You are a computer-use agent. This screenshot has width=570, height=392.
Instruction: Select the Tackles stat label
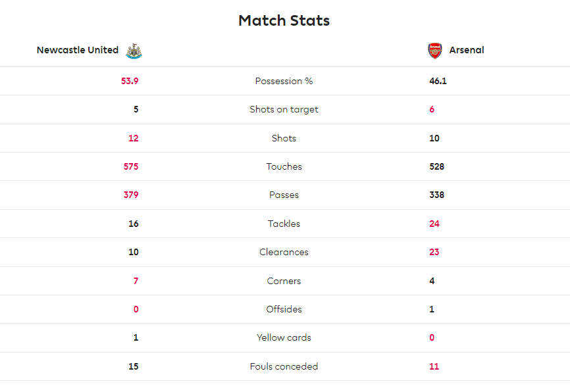pyautogui.click(x=284, y=224)
